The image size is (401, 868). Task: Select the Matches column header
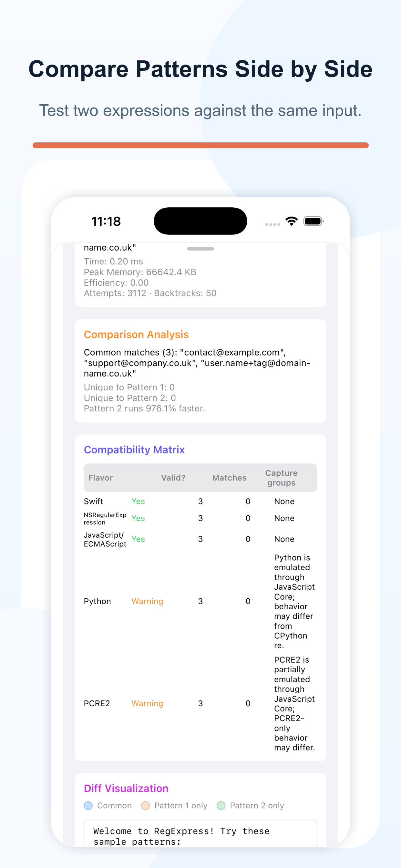tap(229, 478)
